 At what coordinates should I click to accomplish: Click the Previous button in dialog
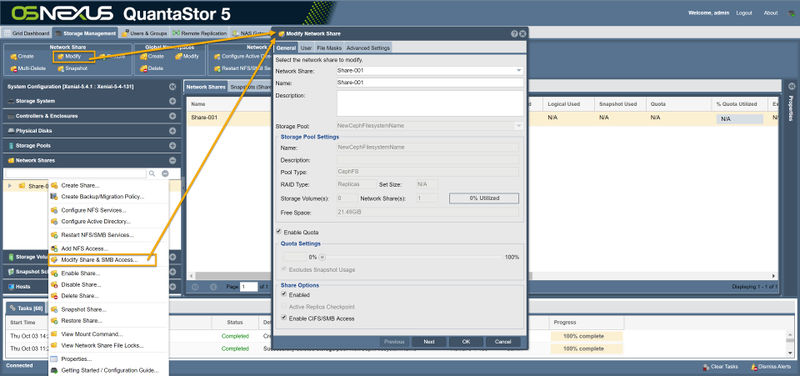[x=393, y=342]
